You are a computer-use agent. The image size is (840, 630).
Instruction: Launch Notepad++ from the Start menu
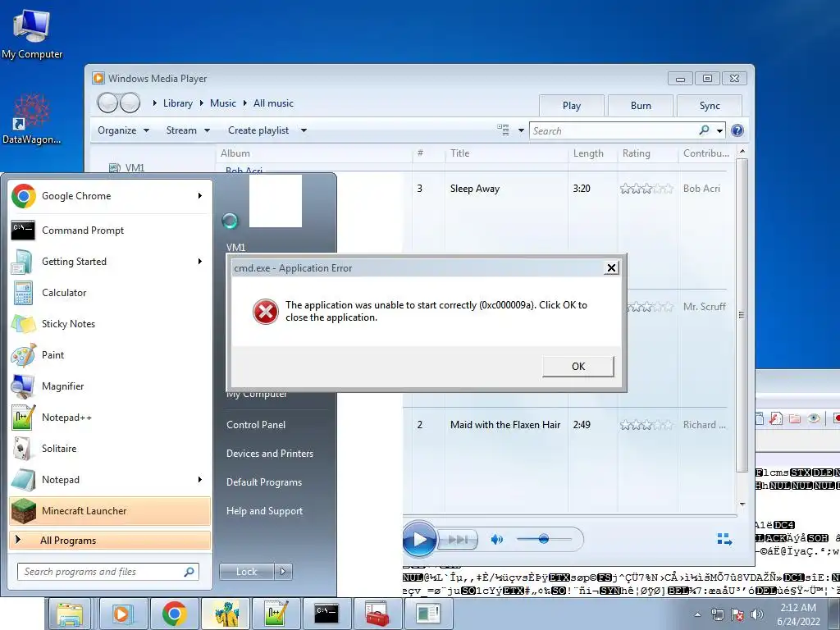coord(109,418)
